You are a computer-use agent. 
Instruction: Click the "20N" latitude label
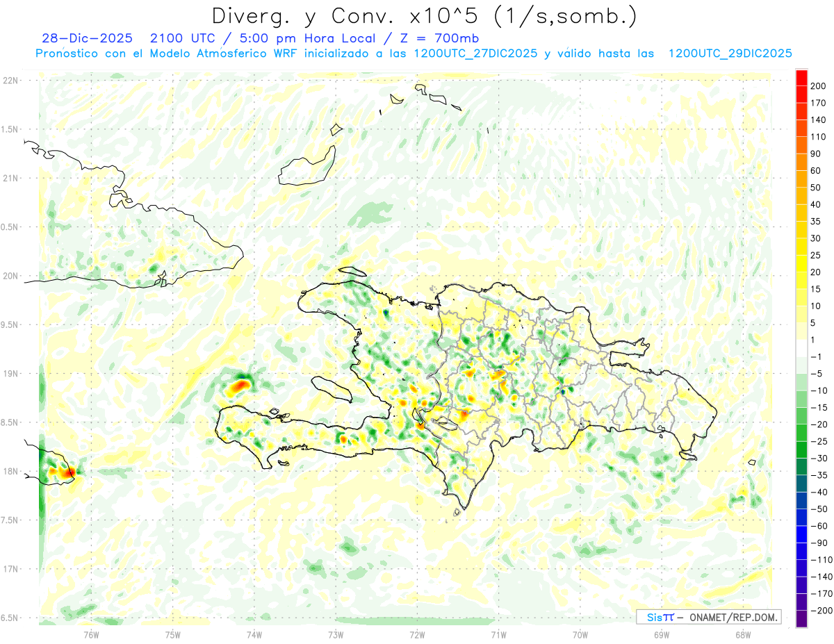click(10, 276)
